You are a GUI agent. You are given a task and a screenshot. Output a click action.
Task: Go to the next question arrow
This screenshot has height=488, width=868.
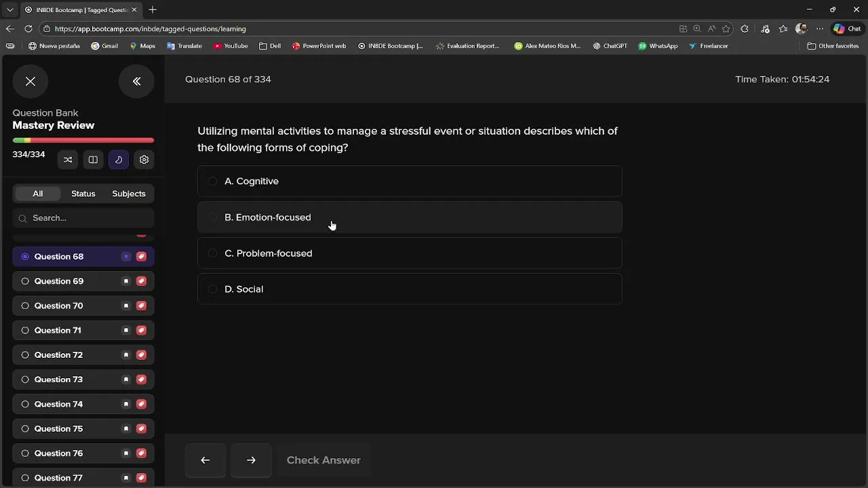[251, 460]
